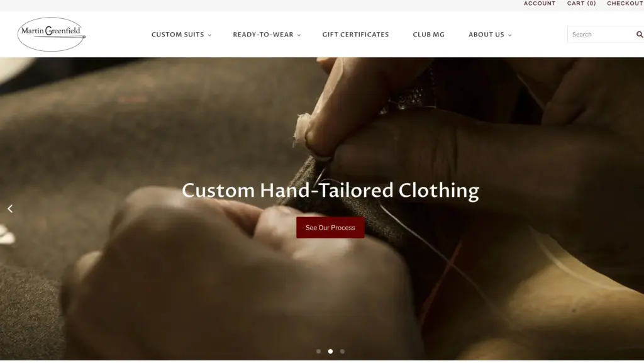
Task: Open the Account link
Action: pos(539,3)
